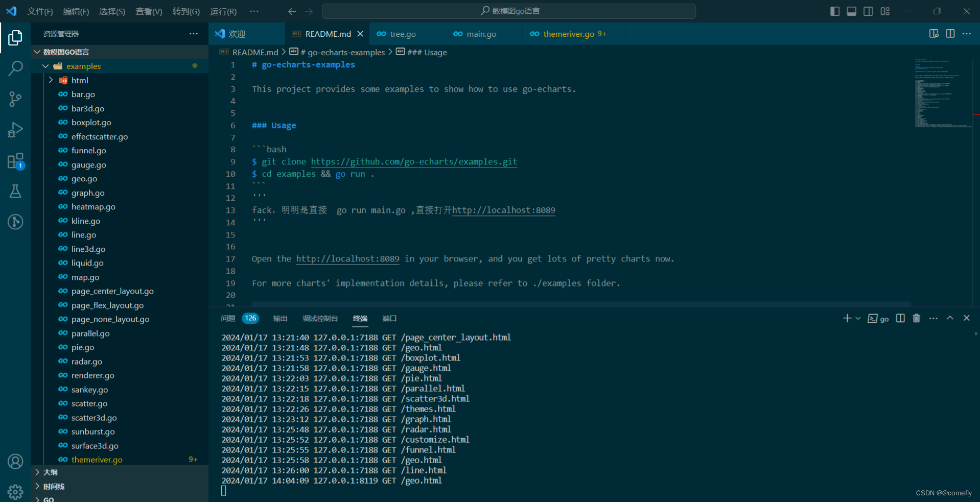Switch to the 欢迎 tab
The width and height of the screenshot is (980, 502).
tap(247, 34)
